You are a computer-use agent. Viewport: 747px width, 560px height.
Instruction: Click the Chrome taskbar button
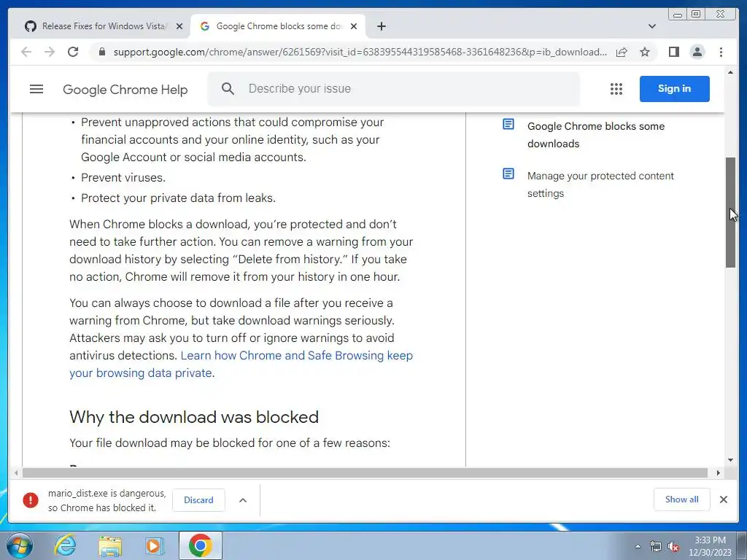tap(200, 545)
